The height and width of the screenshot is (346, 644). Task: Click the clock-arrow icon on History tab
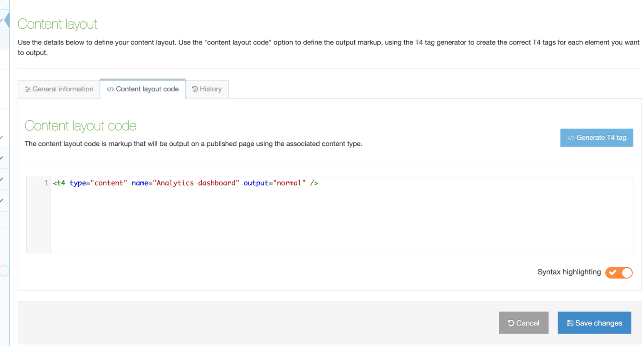pos(195,89)
